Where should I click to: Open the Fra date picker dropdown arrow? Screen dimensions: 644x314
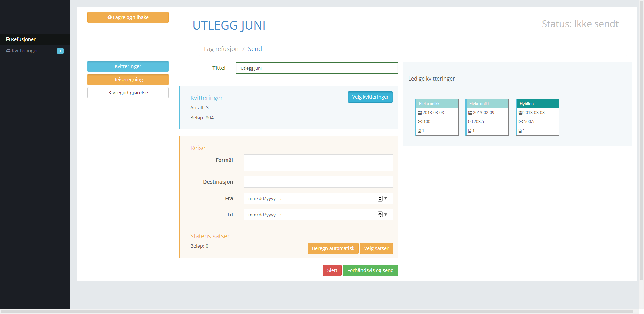pyautogui.click(x=386, y=198)
